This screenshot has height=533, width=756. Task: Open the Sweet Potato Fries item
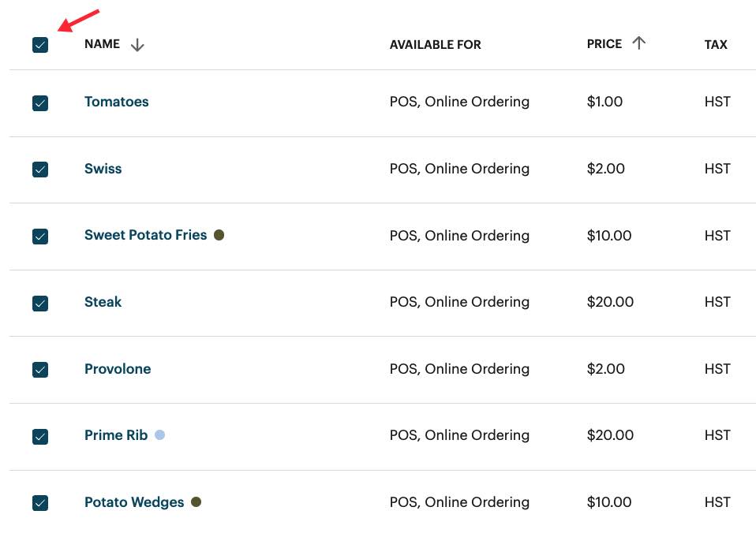pos(145,235)
